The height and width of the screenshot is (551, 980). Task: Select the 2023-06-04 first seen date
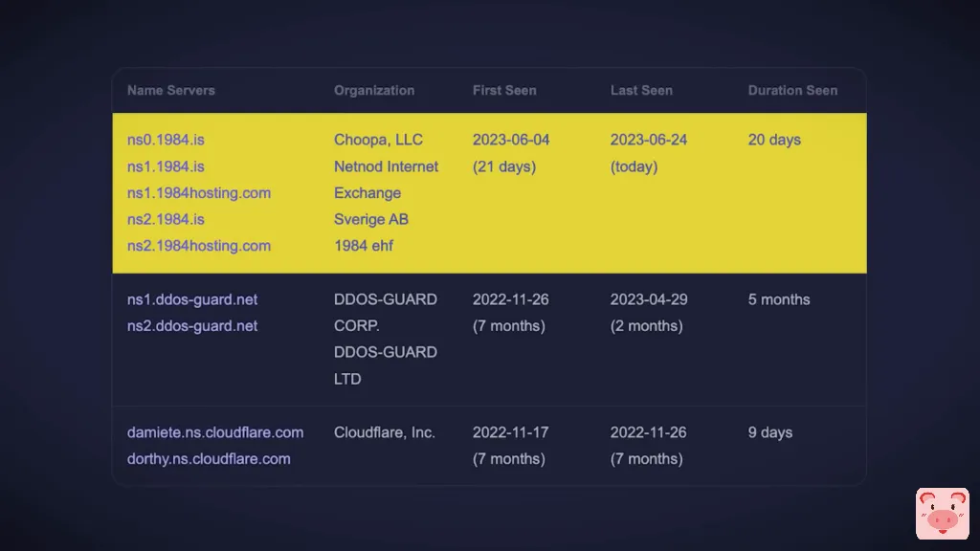[511, 140]
